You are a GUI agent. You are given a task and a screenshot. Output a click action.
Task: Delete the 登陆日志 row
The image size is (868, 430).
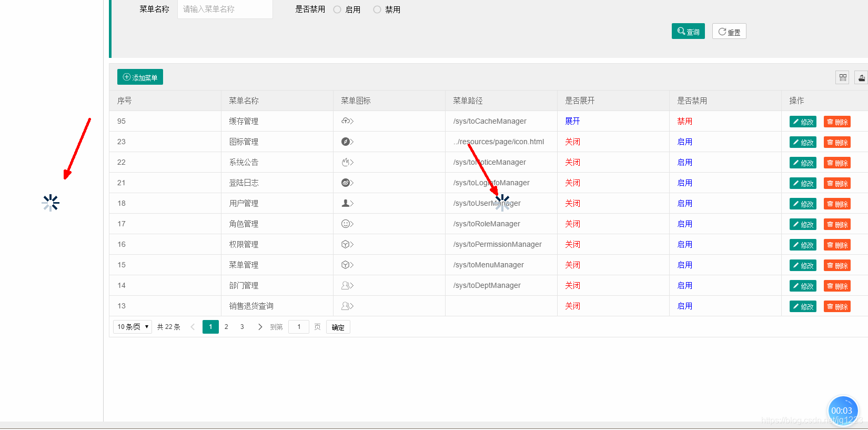[837, 183]
